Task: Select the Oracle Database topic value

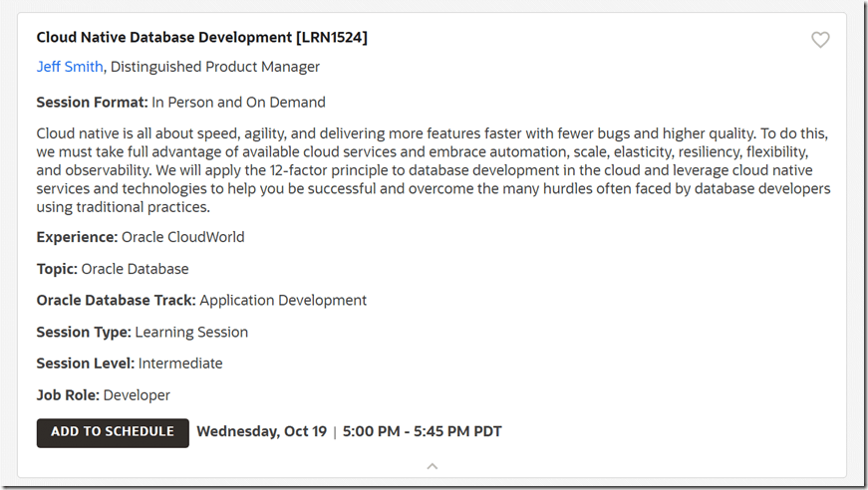Action: click(135, 269)
